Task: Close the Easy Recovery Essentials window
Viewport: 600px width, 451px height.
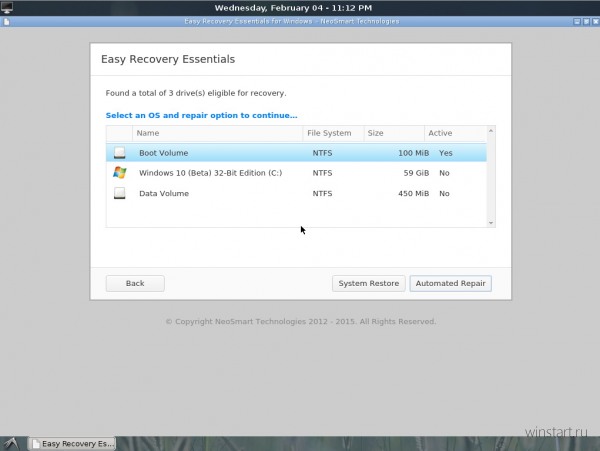Action: pyautogui.click(x=595, y=22)
